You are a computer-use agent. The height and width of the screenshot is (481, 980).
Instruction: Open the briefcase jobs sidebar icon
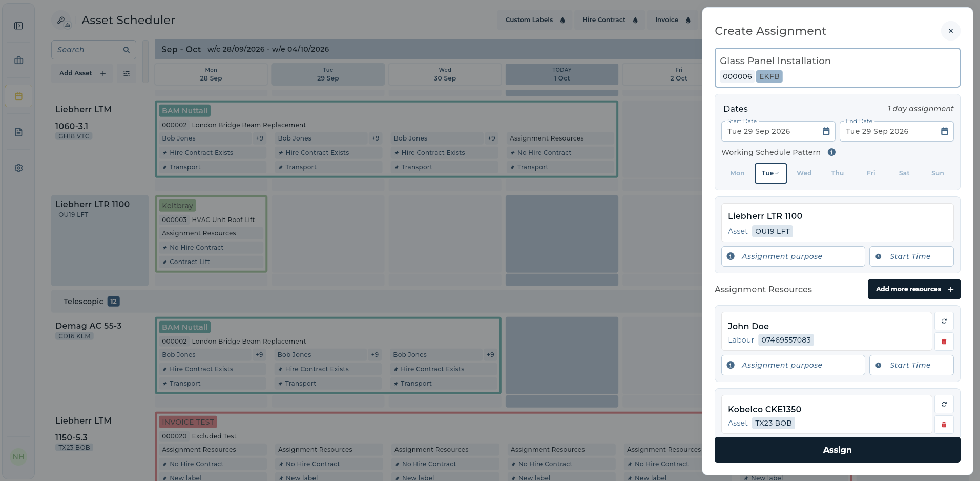18,61
